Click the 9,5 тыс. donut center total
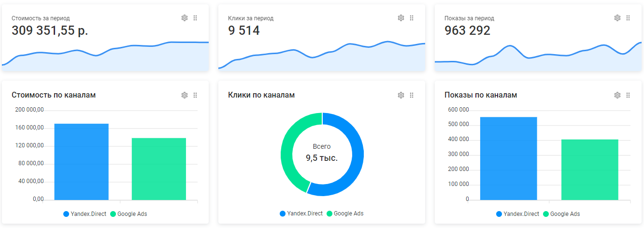Viewport: 644px width, 228px height. (x=322, y=158)
